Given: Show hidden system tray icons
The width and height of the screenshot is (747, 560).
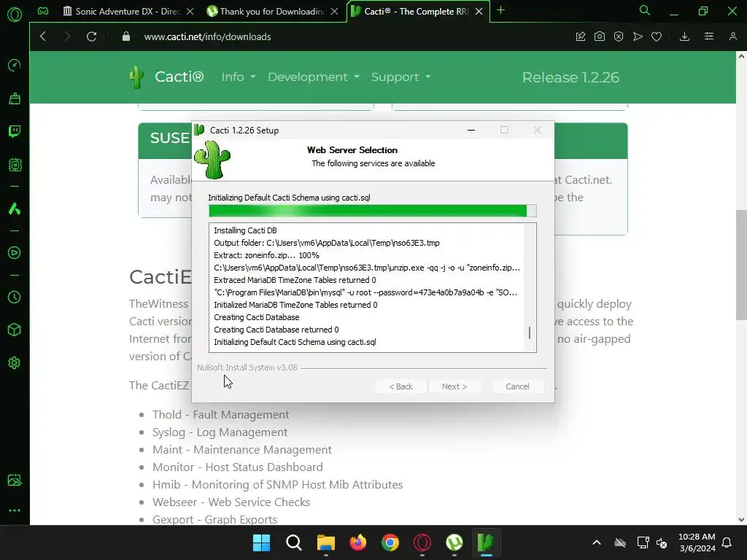Looking at the screenshot, I should click(597, 542).
